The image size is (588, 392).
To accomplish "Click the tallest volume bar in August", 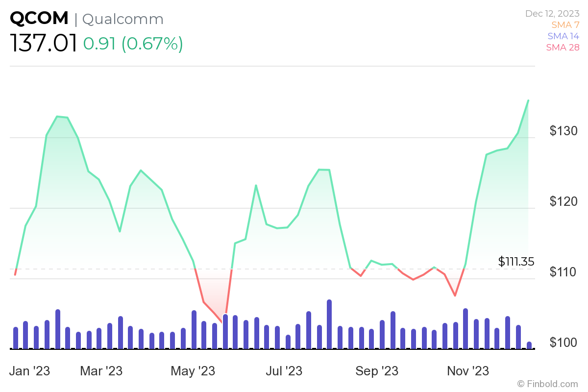I will (329, 324).
